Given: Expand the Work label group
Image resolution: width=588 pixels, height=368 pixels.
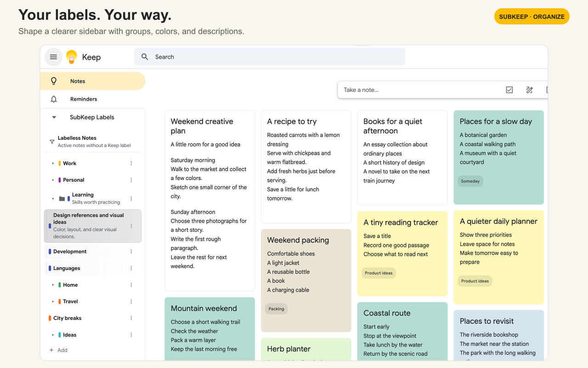Looking at the screenshot, I should click(53, 163).
